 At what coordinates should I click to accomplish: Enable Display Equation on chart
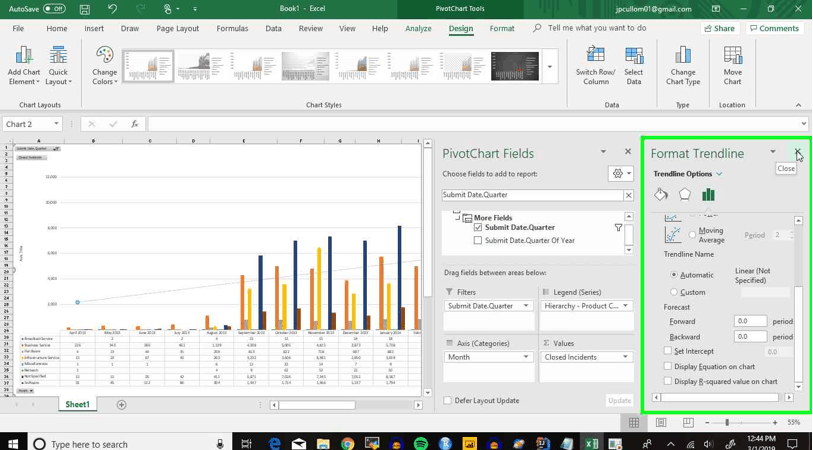tap(668, 366)
